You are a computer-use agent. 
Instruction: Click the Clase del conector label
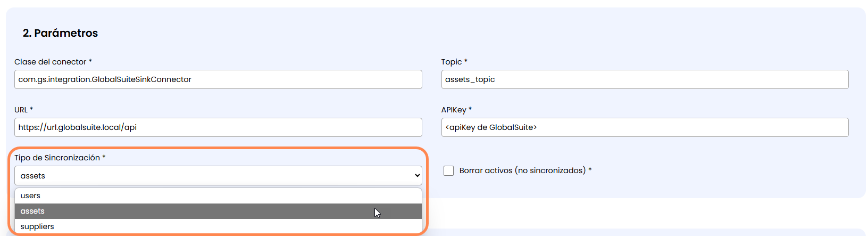[x=50, y=62]
